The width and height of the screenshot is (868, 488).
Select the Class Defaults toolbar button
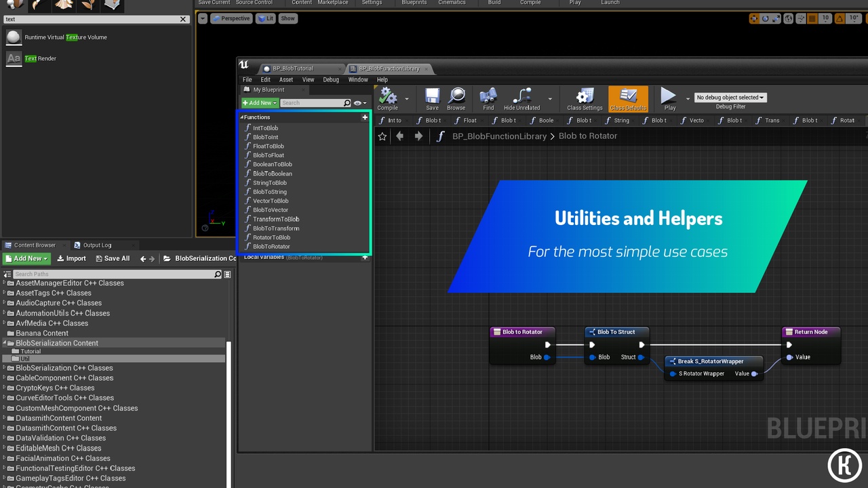point(628,98)
